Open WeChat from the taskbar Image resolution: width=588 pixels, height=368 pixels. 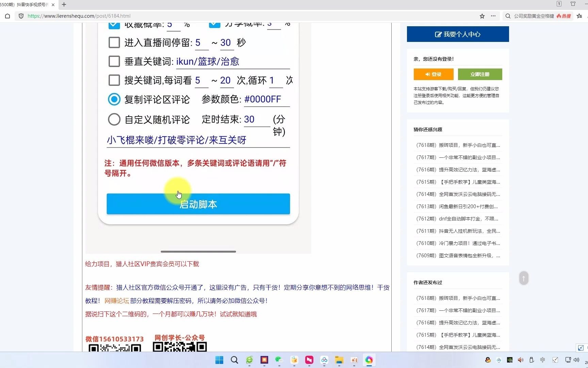pyautogui.click(x=279, y=360)
